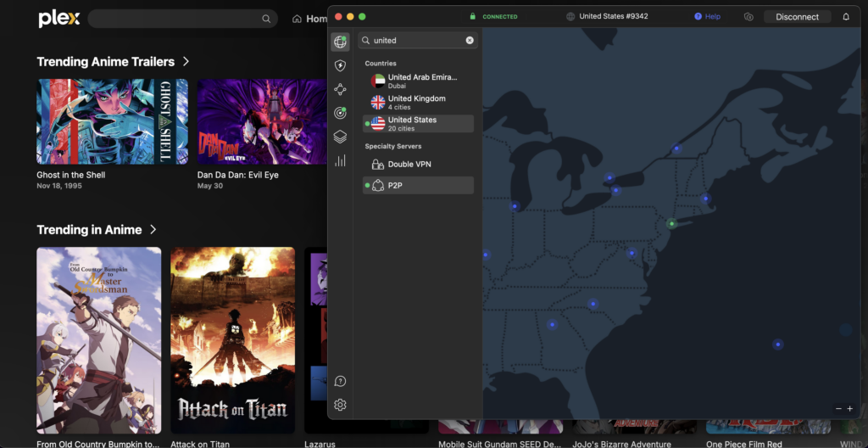Expand Trending in Anime with chevron
868x448 pixels.
(153, 230)
